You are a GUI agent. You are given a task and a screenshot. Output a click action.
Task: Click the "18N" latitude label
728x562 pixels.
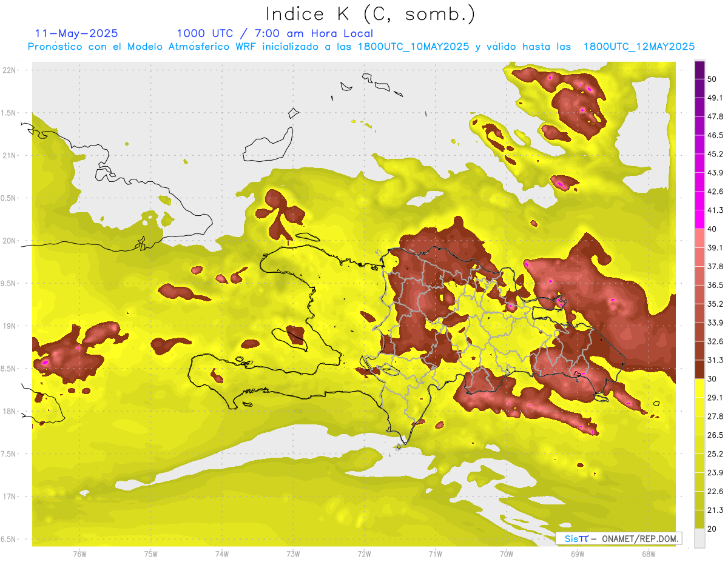click(x=10, y=411)
